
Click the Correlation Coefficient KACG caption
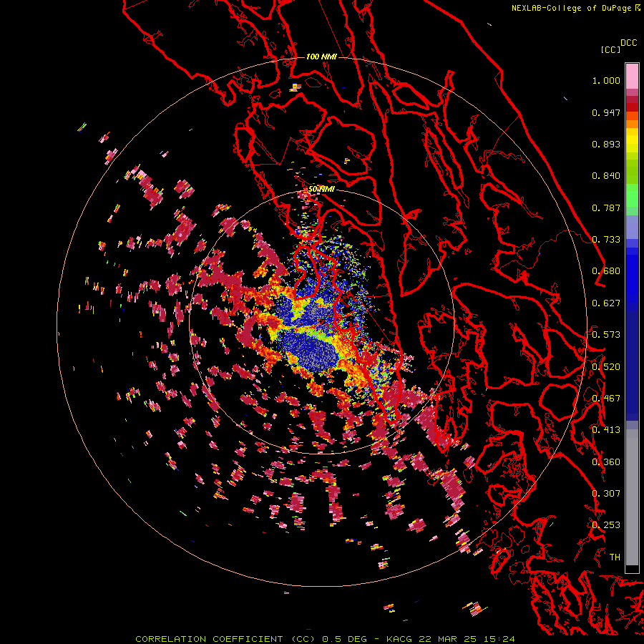pos(325,639)
